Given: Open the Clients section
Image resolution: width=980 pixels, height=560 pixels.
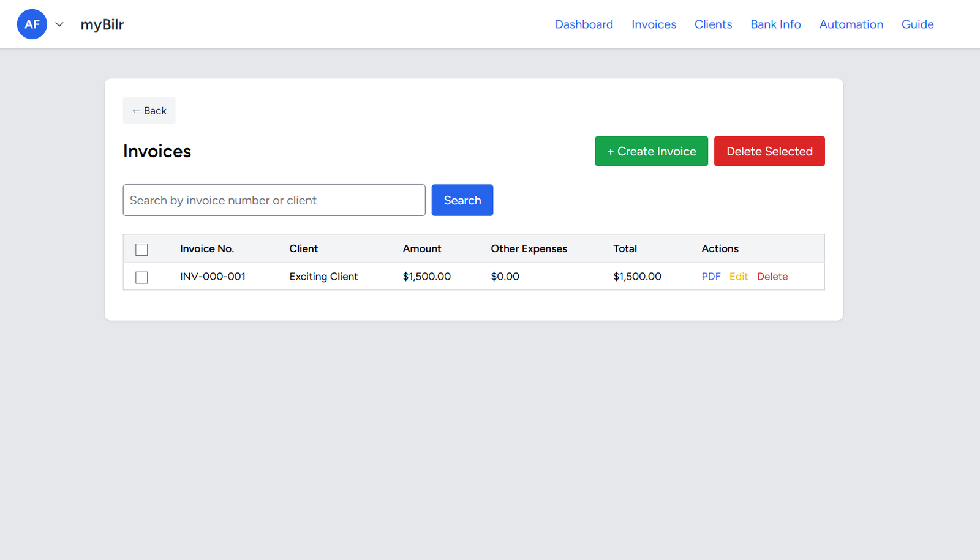Looking at the screenshot, I should coord(713,24).
